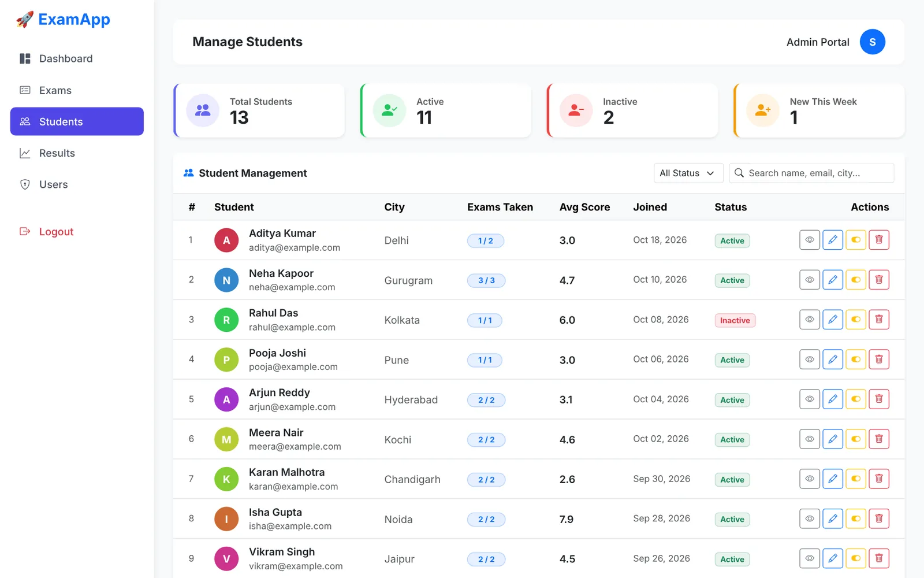Image resolution: width=924 pixels, height=578 pixels.
Task: Click the New This Week card
Action: [x=819, y=110]
